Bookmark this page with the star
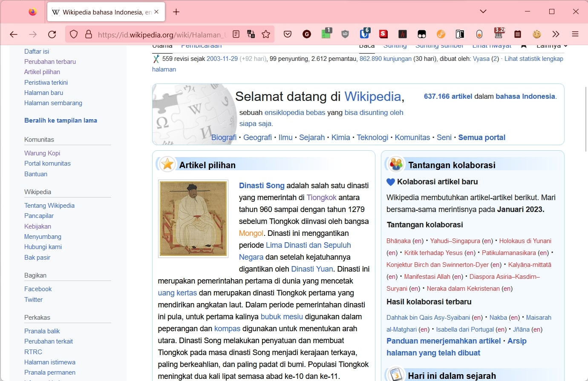Viewport: 588px width, 381px height. 266,34
